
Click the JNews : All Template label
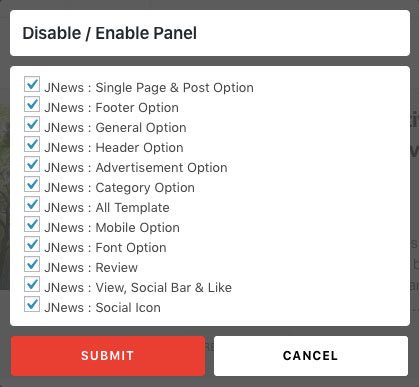click(107, 208)
